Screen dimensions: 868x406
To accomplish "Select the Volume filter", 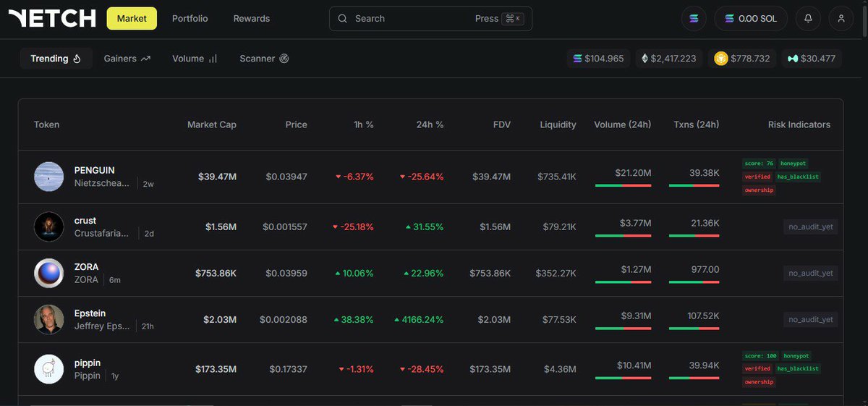I will 195,59.
